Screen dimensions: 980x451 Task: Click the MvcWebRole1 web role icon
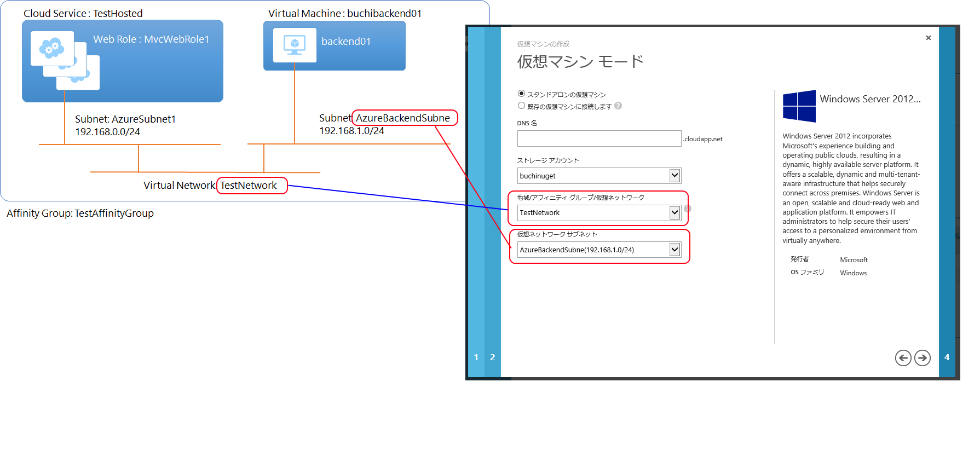pos(65,60)
